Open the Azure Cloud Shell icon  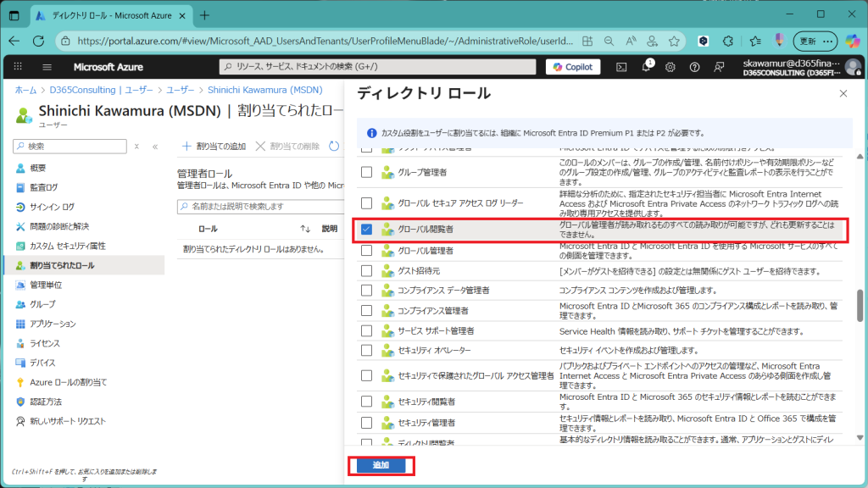(x=621, y=67)
